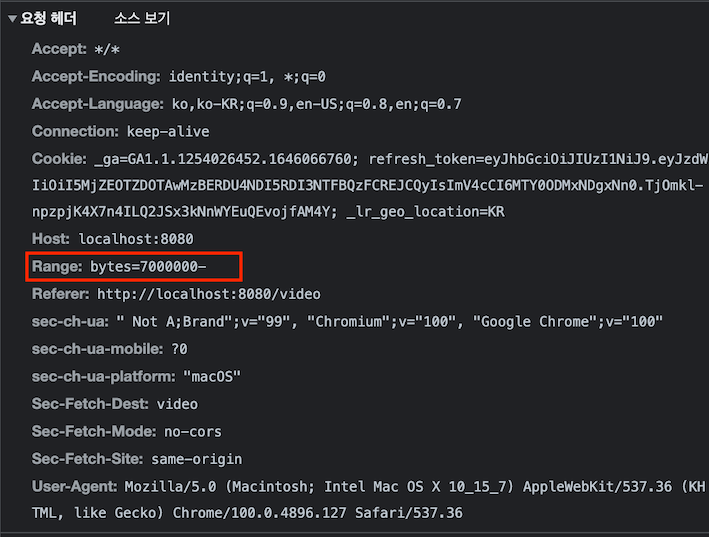Click the Accept-Encoding header value
The width and height of the screenshot is (709, 537).
[x=247, y=76]
